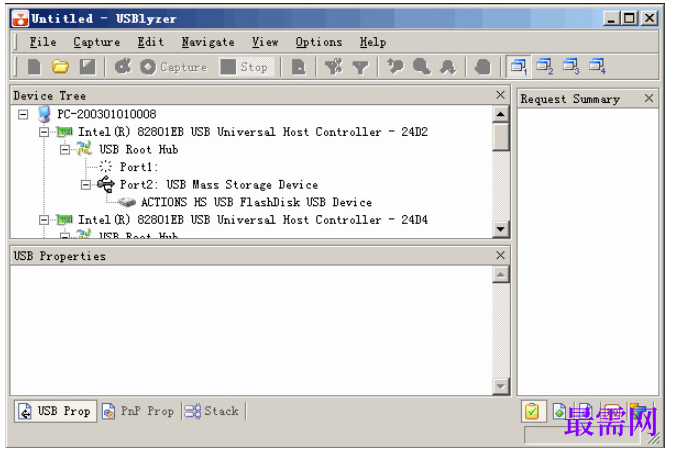Click the Device Tree scrollbar down arrow
The height and width of the screenshot is (453, 676).
[501, 229]
